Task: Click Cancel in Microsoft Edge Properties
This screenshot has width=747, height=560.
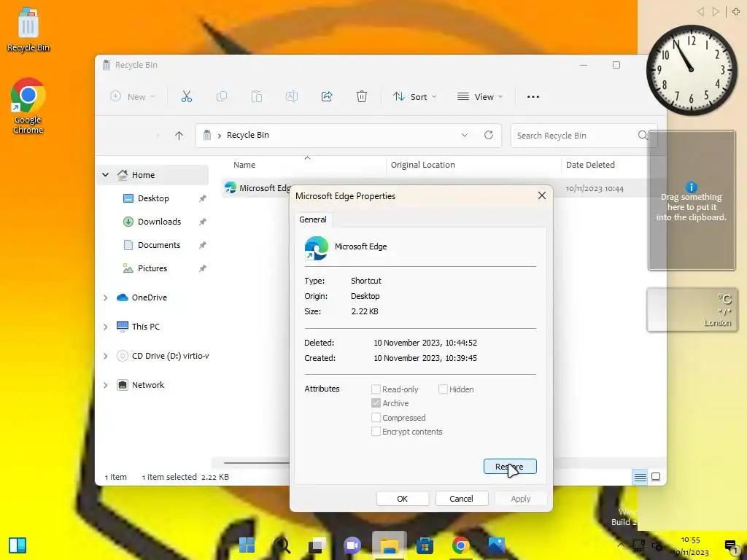Action: click(x=462, y=499)
